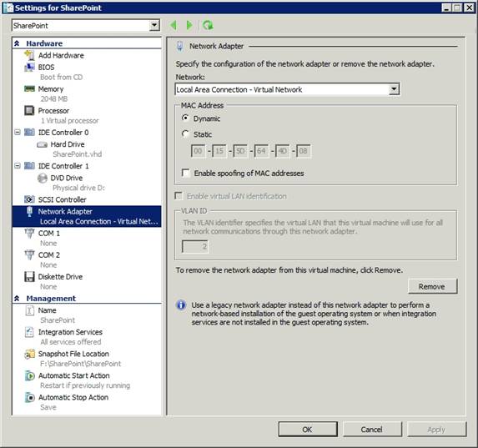Collapse the Management section
478x448 pixels.
(17, 299)
